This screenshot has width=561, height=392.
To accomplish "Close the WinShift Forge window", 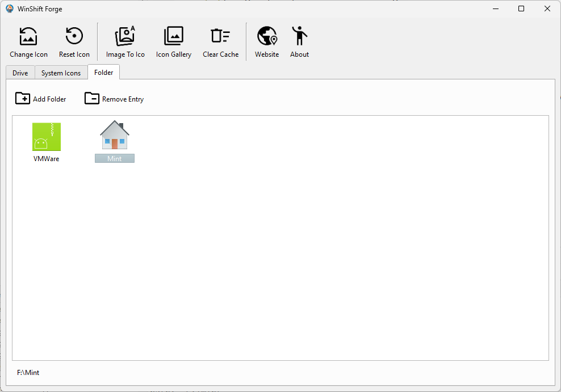I will (547, 9).
